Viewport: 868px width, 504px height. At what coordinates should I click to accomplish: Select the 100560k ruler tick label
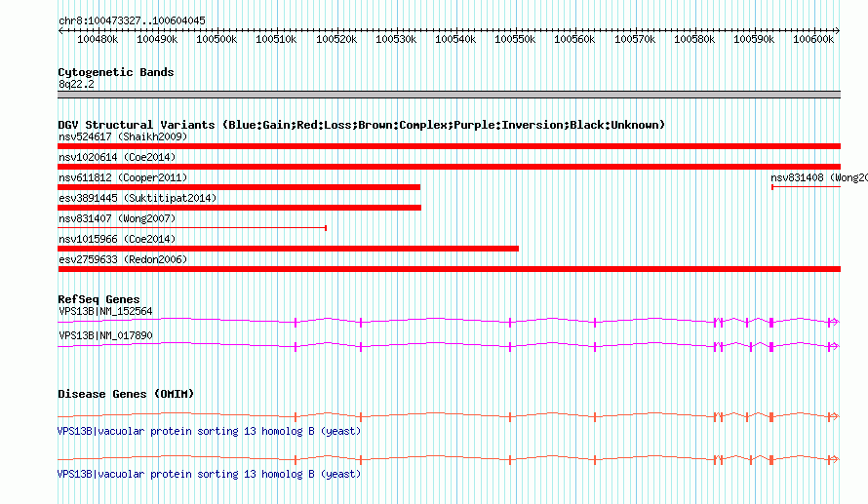click(x=575, y=39)
